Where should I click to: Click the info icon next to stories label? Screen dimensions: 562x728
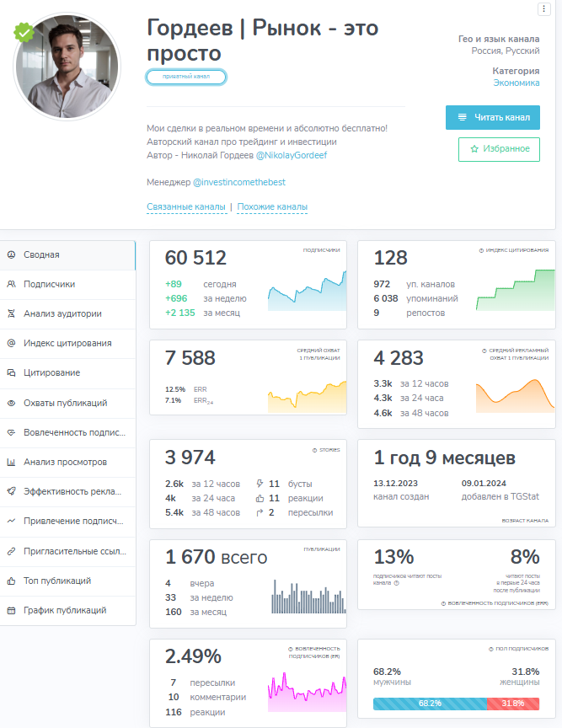pyautogui.click(x=314, y=450)
